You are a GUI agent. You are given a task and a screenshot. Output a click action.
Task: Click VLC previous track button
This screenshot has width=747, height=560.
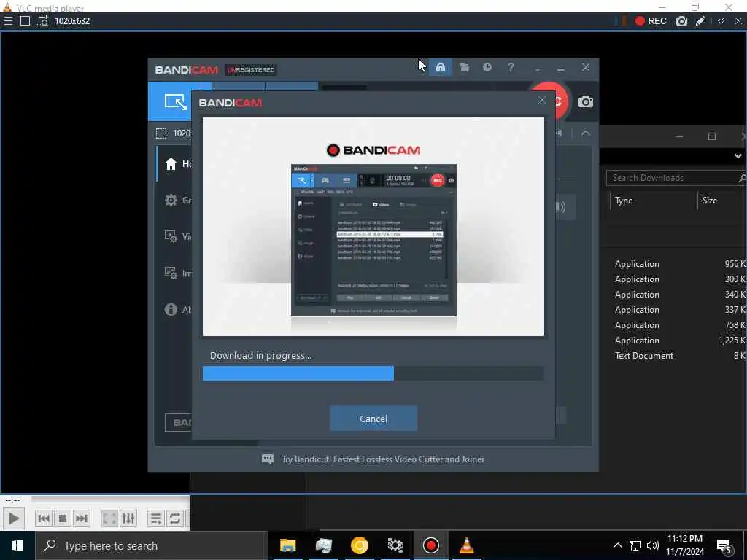point(43,518)
